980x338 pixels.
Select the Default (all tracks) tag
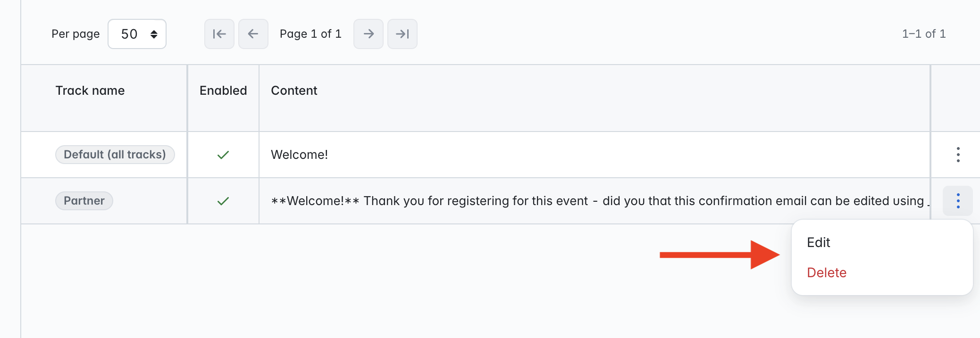point(115,155)
